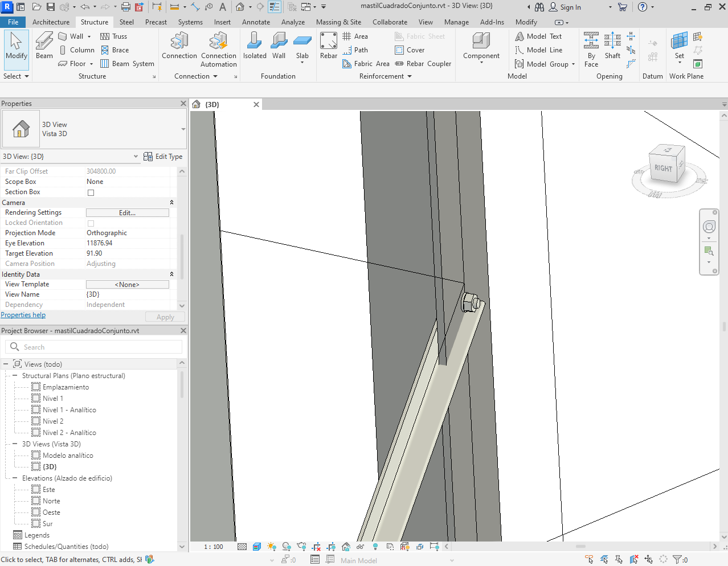Click the rebar Cover tool

(410, 50)
